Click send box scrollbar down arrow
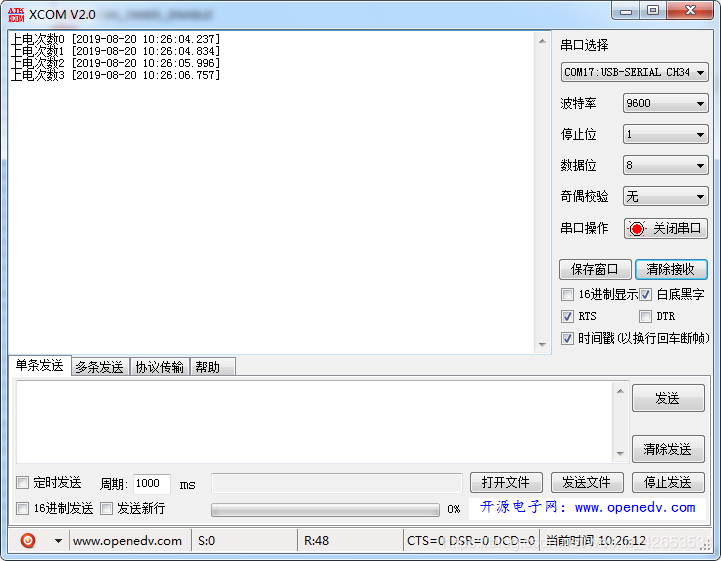This screenshot has width=721, height=561. (620, 453)
